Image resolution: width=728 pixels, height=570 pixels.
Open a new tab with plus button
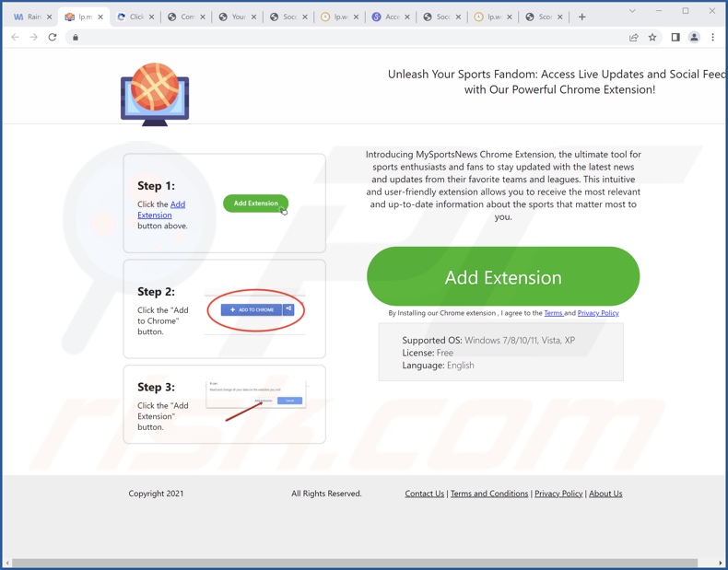[x=581, y=17]
